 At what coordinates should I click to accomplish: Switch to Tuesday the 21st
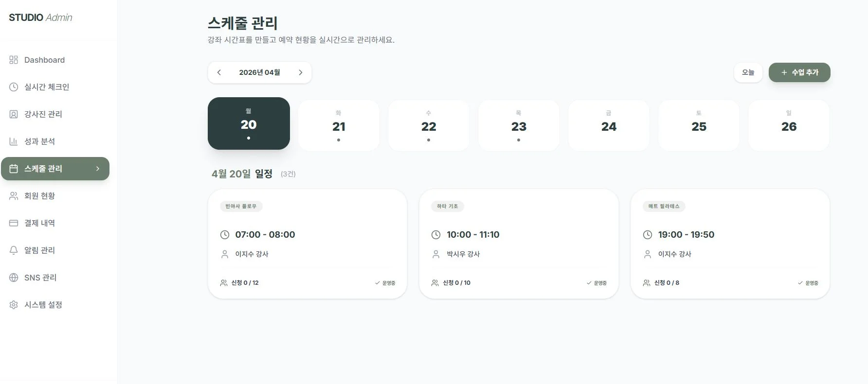point(339,125)
